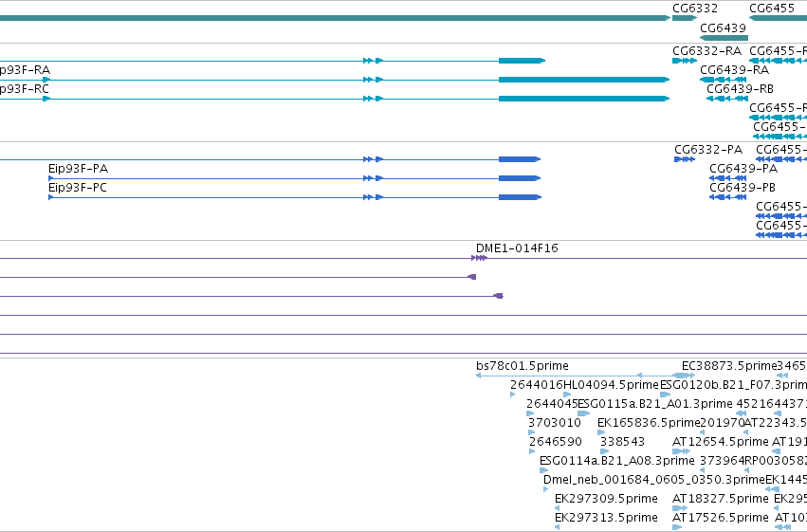807x532 pixels.
Task: Select the 373964 EST label
Action: [722, 461]
